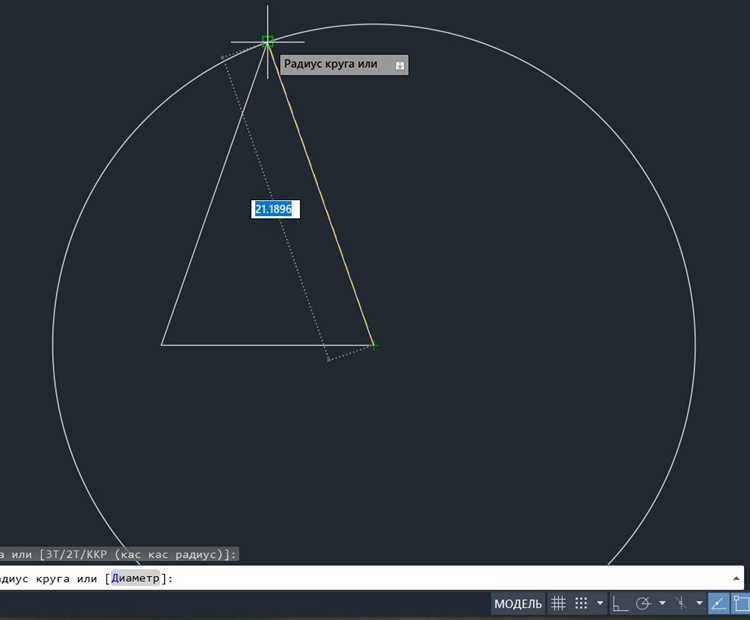Toggle ortho mode right-angle icon
750x620 pixels.
coord(619,604)
